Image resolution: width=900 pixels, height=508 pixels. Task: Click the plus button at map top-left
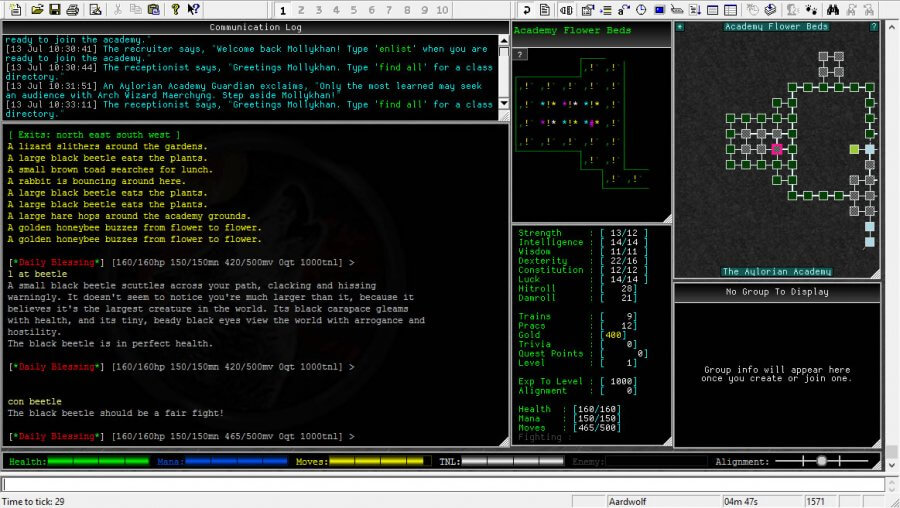(x=680, y=27)
